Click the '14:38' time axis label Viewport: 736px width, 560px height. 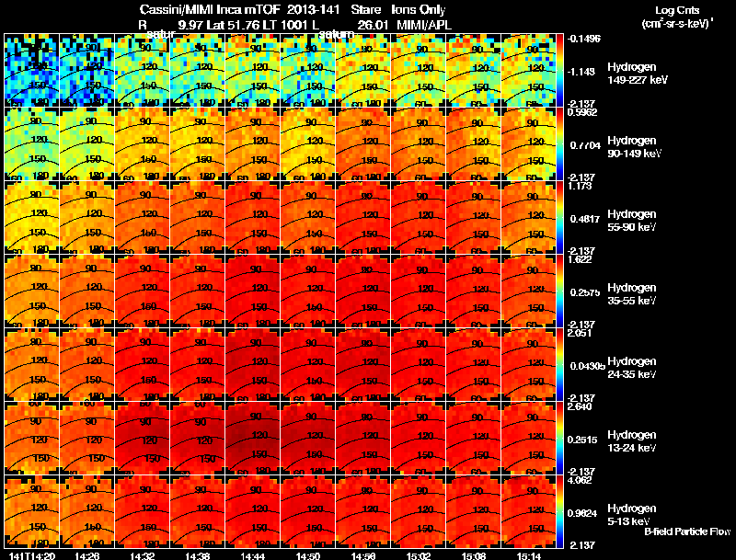tap(197, 555)
